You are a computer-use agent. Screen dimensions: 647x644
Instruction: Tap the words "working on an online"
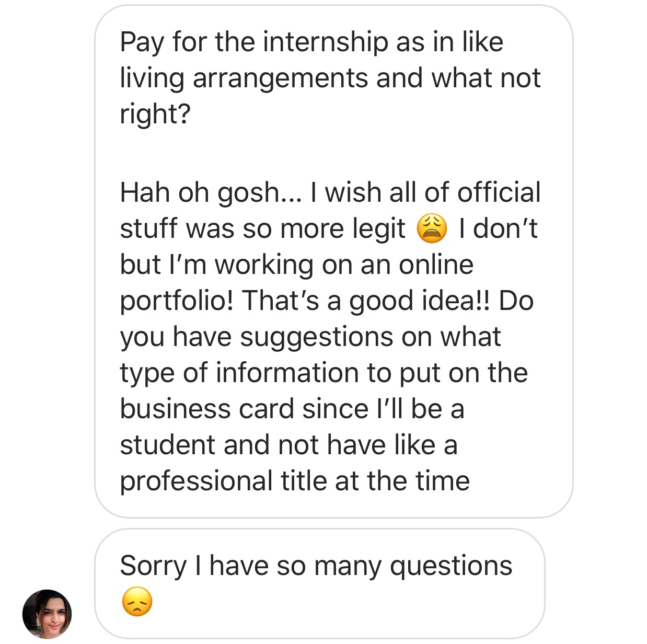(344, 264)
